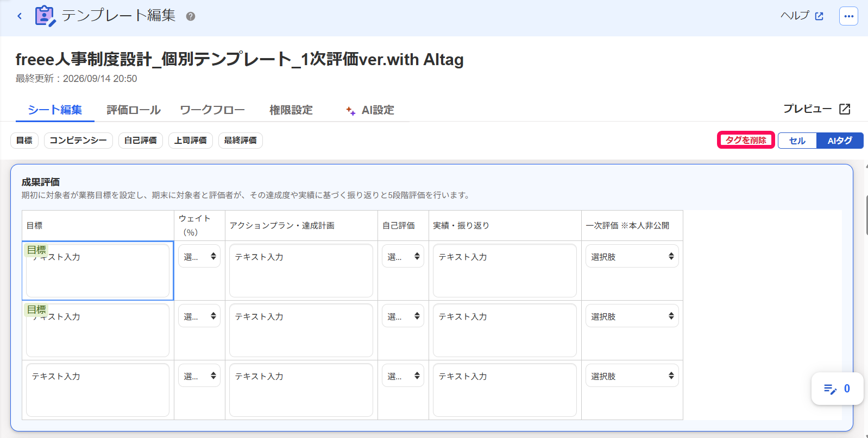Select the コンピテンシー tag chip
The image size is (868, 438).
point(78,141)
